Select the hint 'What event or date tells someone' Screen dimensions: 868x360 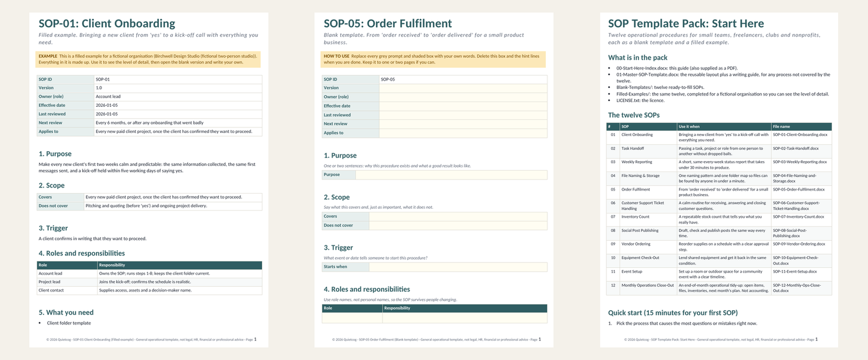coord(375,258)
